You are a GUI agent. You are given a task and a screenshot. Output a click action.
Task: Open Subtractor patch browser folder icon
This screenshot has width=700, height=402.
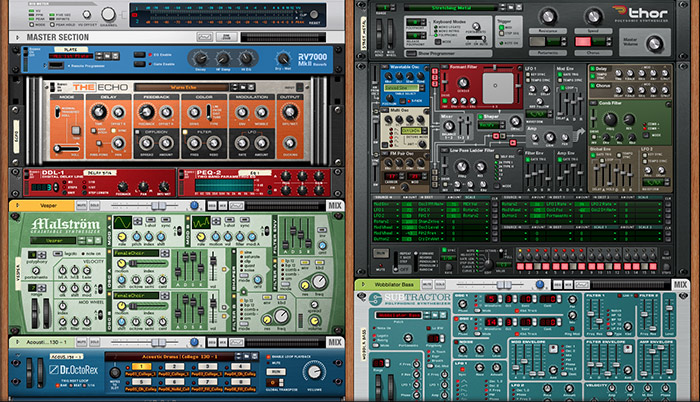(x=435, y=315)
